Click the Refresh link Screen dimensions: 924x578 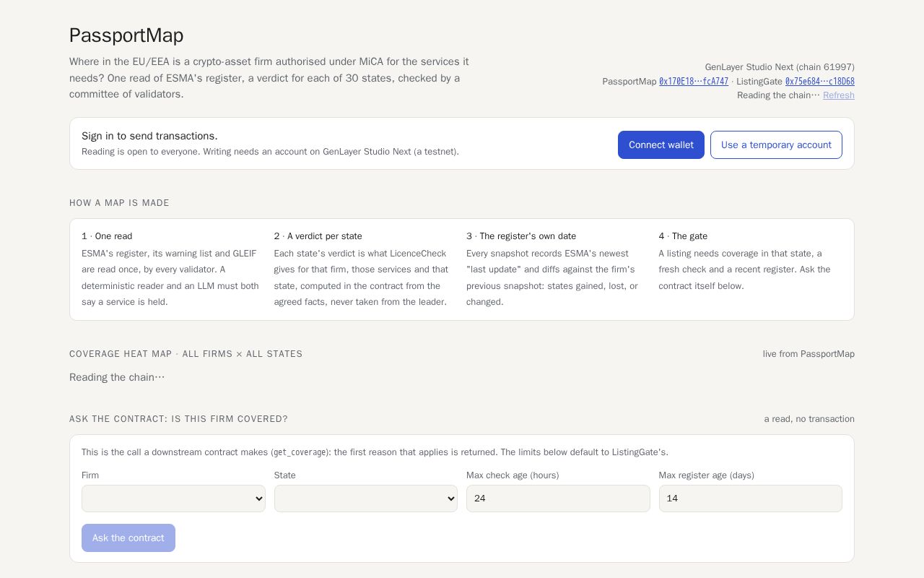(839, 95)
